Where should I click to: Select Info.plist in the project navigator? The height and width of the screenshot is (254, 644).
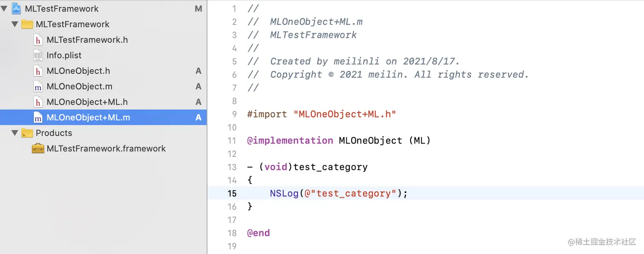64,55
